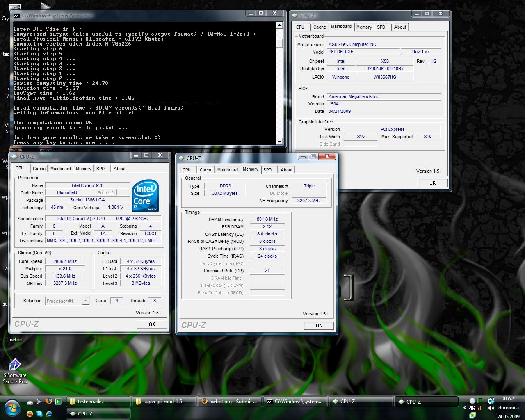Image resolution: width=525 pixels, height=420 pixels.
Task: Open the SiSoftware Sandra desktop icon
Action: (x=15, y=371)
